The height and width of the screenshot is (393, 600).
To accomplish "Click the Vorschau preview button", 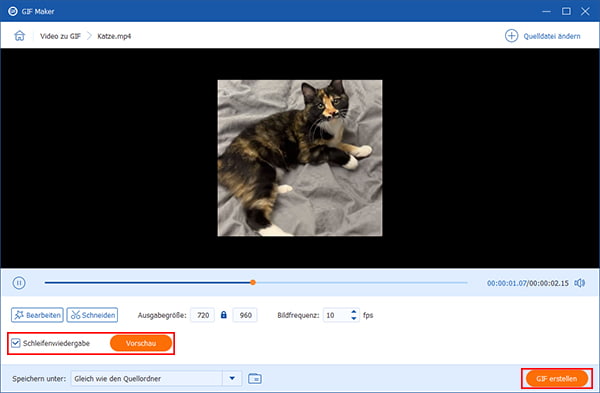I will [x=141, y=343].
